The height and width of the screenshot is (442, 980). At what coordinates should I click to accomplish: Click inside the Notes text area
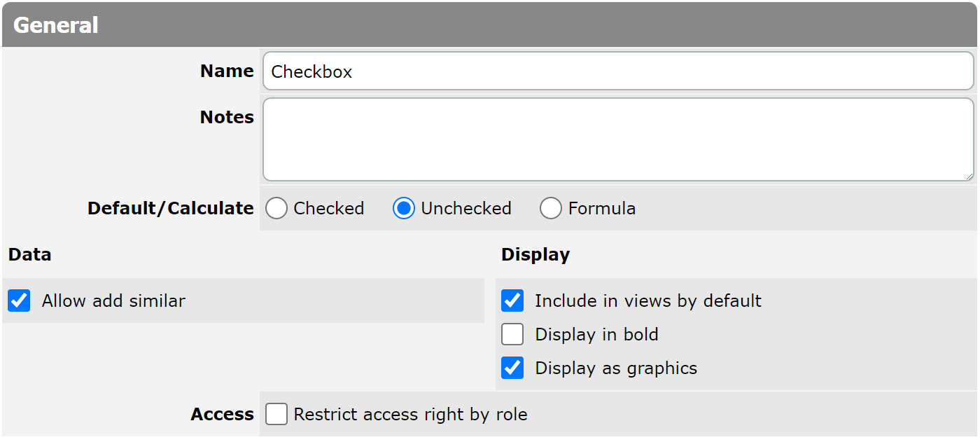(618, 139)
